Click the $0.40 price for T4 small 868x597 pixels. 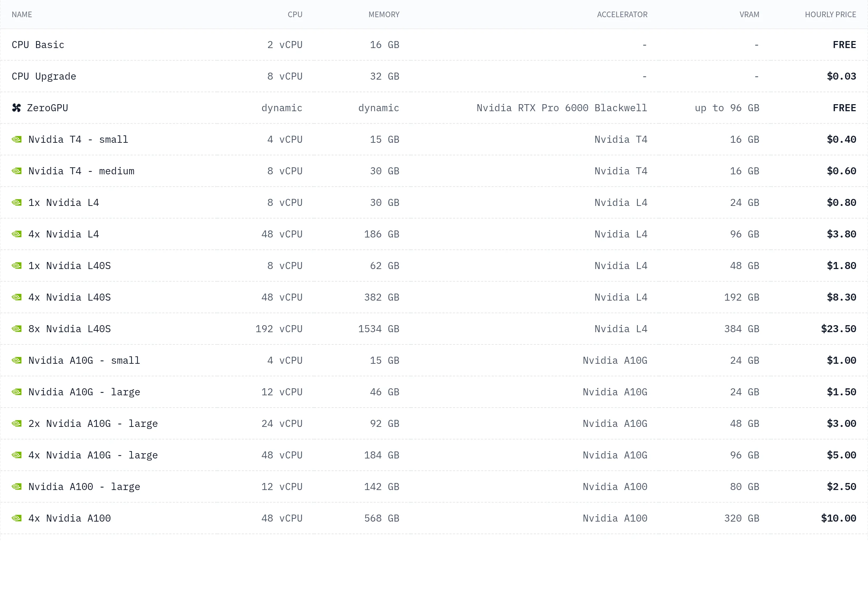point(841,140)
